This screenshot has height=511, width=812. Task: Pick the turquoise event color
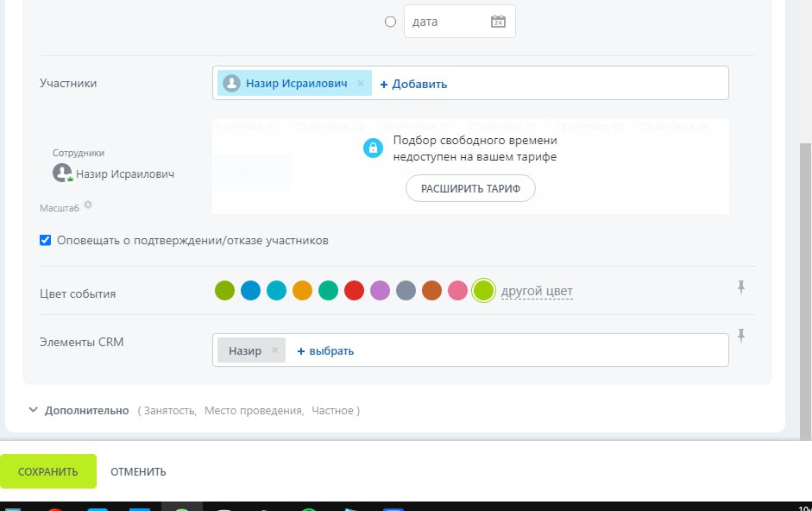276,290
